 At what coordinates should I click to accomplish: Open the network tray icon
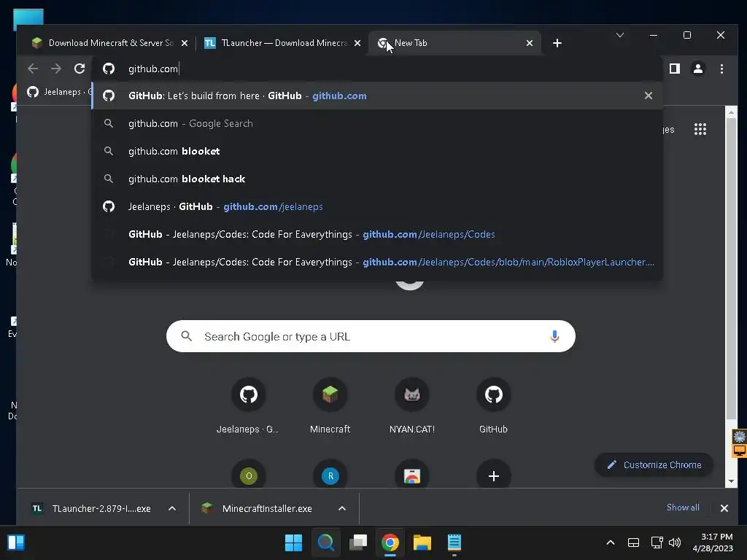[x=657, y=542]
